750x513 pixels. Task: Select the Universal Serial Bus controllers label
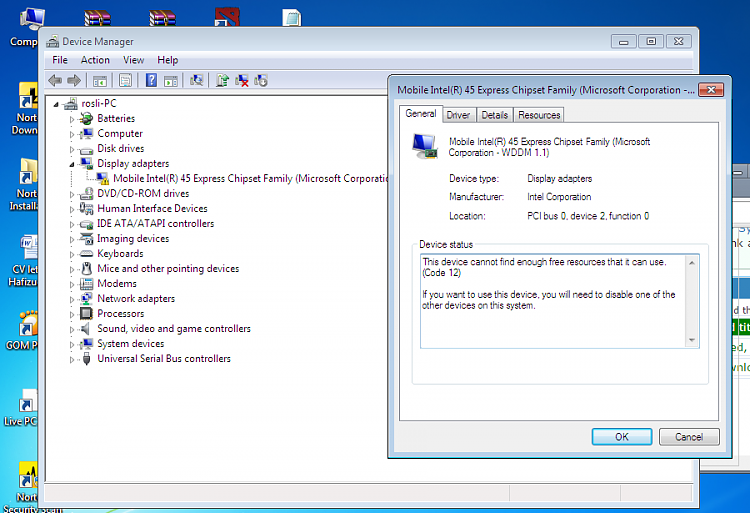[x=164, y=359]
